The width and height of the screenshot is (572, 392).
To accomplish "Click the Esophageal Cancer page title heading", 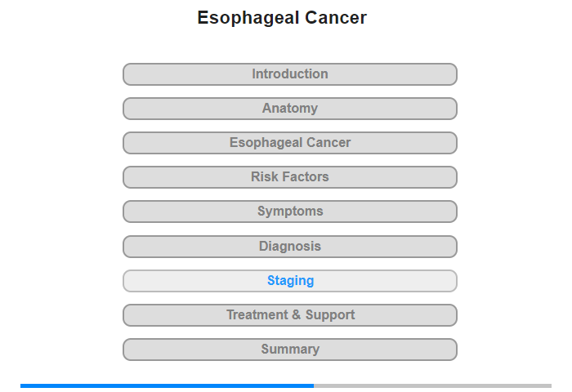I will 282,17.
